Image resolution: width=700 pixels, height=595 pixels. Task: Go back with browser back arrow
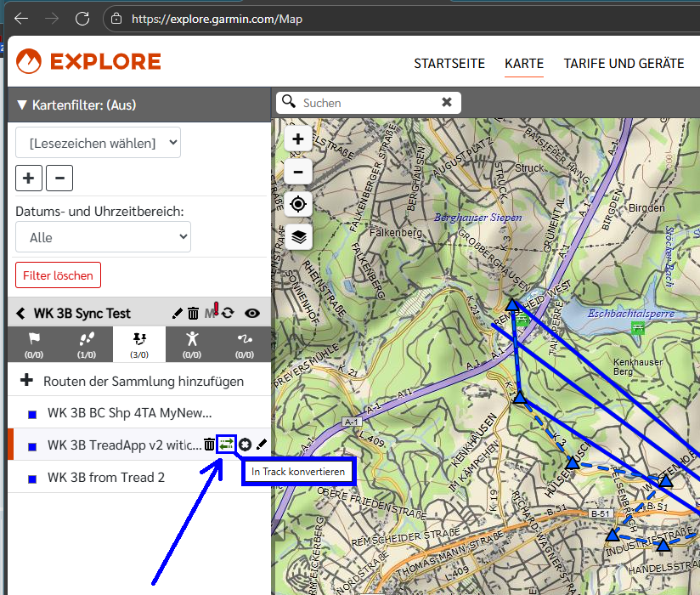pos(21,19)
